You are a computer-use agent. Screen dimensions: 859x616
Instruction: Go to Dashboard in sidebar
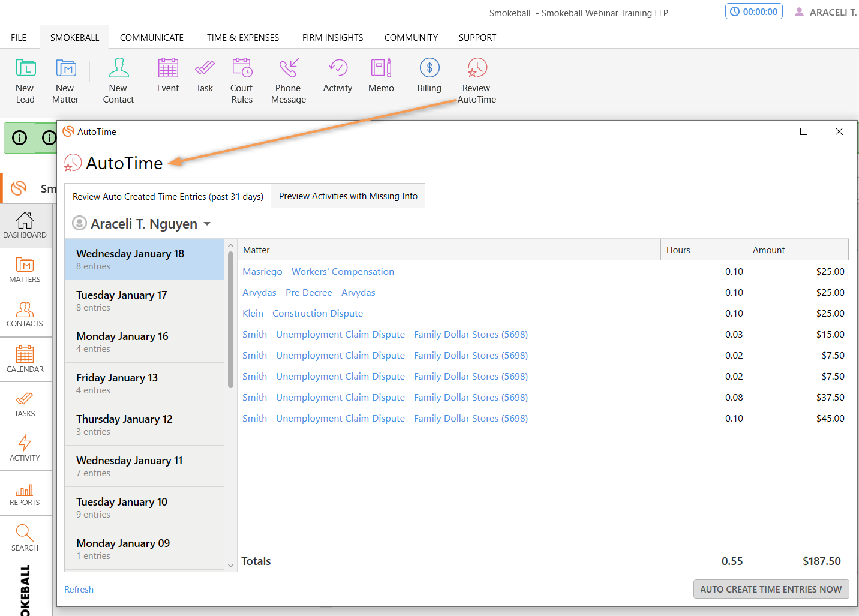pyautogui.click(x=25, y=226)
